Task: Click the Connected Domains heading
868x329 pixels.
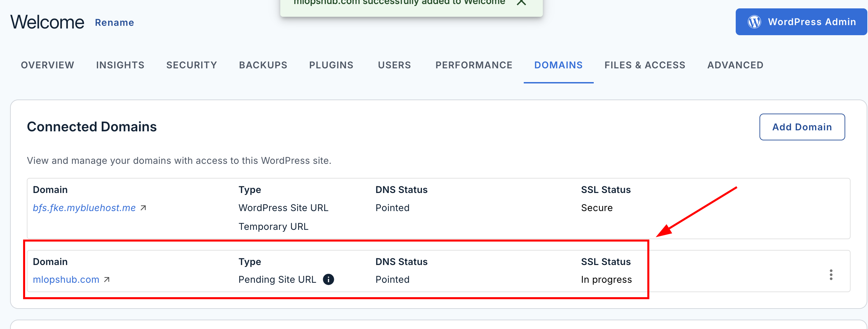Action: point(92,127)
